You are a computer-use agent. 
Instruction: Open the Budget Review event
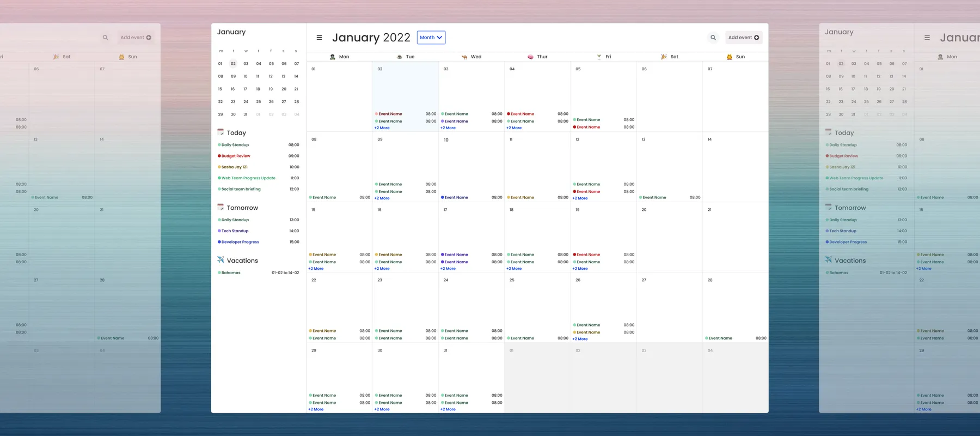tap(259, 156)
